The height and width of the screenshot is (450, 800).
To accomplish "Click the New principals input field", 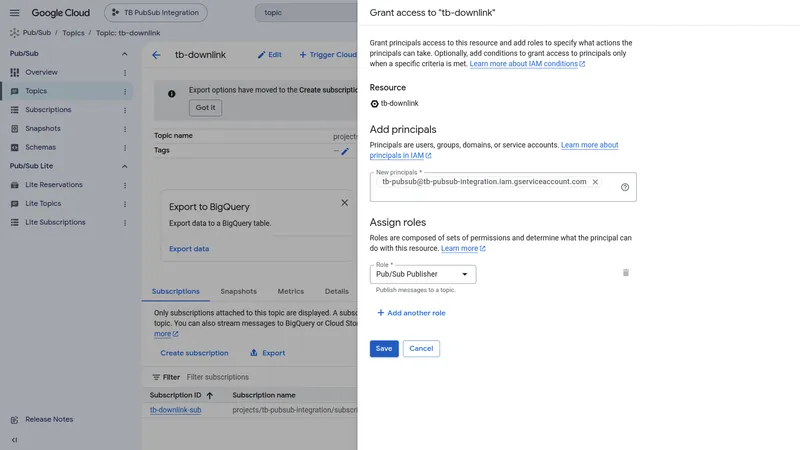I will click(x=503, y=187).
